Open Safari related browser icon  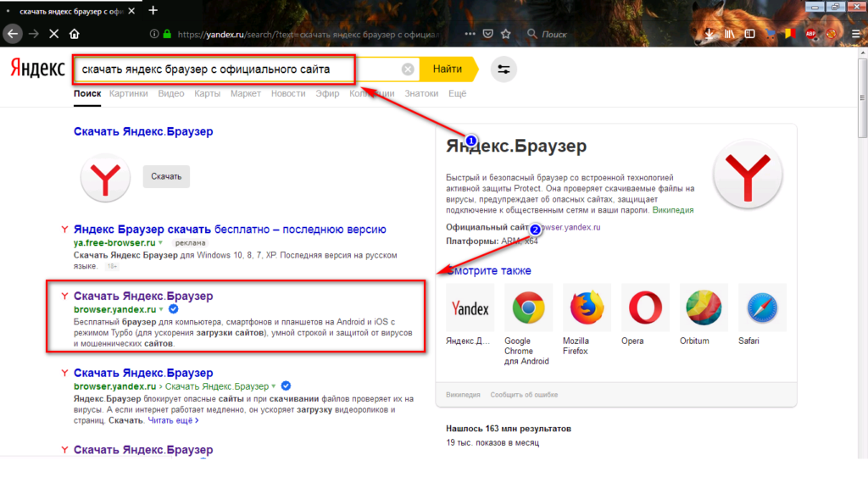[762, 308]
